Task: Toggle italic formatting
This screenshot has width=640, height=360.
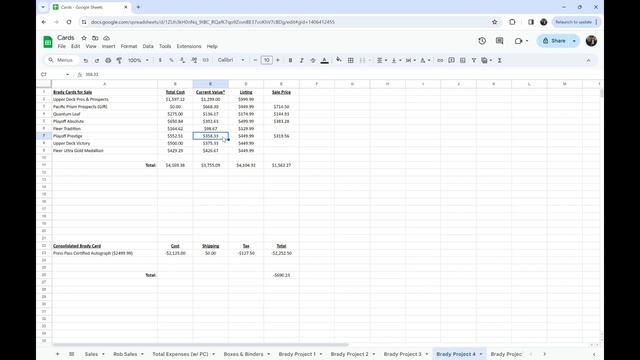Action: click(x=302, y=60)
